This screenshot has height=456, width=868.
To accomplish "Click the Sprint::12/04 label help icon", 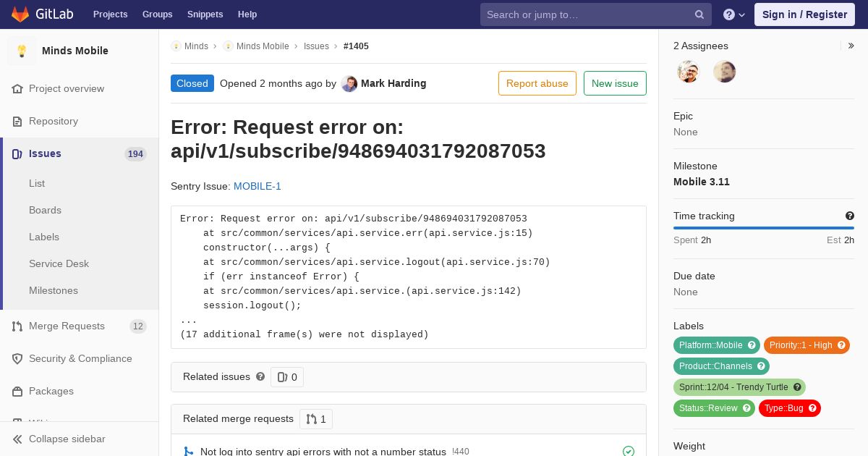I will coord(797,387).
